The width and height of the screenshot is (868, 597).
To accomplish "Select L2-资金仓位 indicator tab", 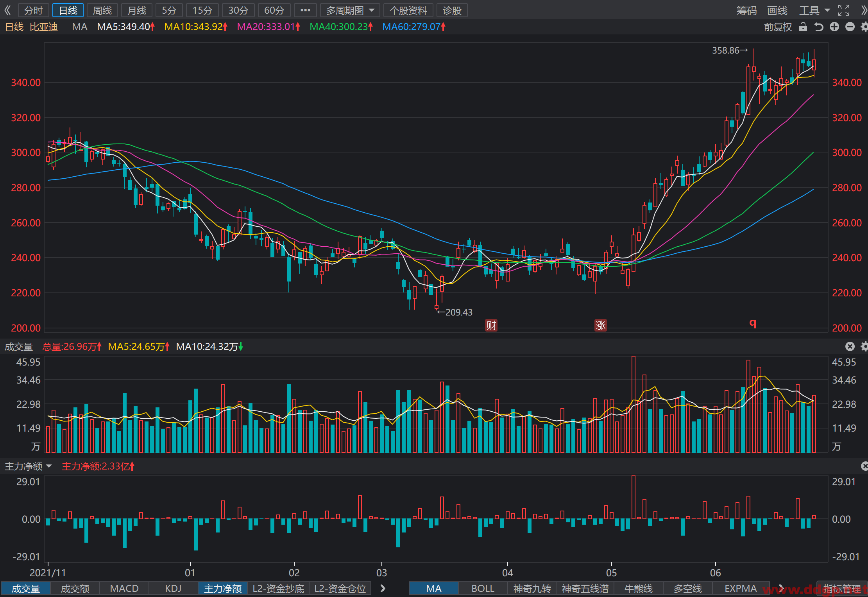I will pos(340,588).
